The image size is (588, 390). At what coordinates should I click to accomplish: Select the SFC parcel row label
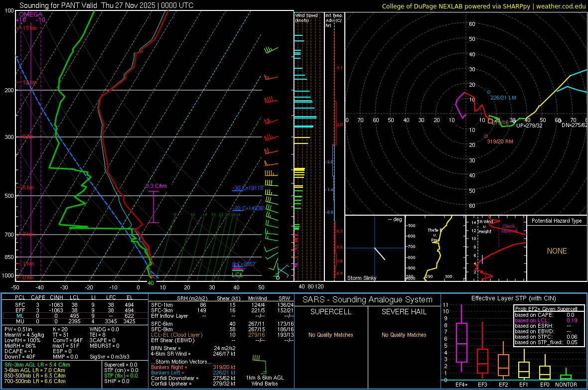coord(20,305)
